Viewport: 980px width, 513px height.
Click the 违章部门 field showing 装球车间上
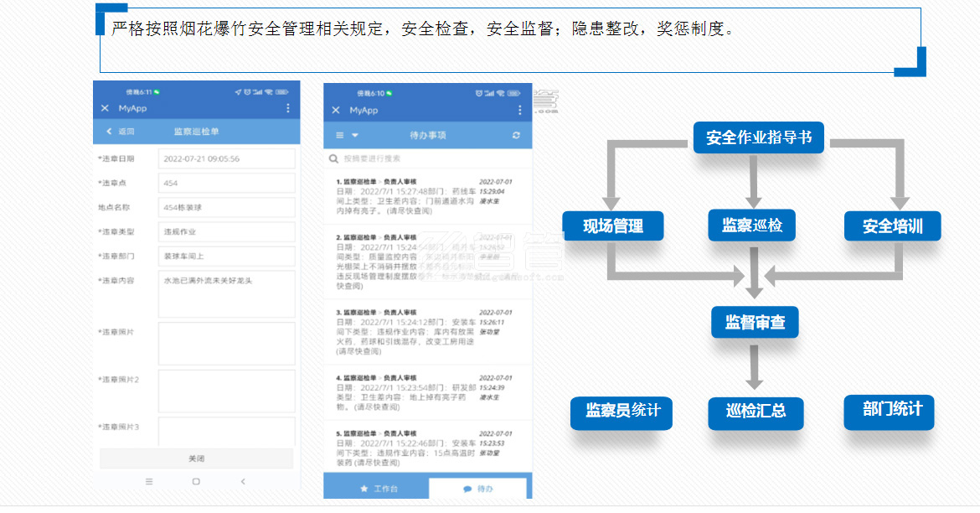point(226,256)
